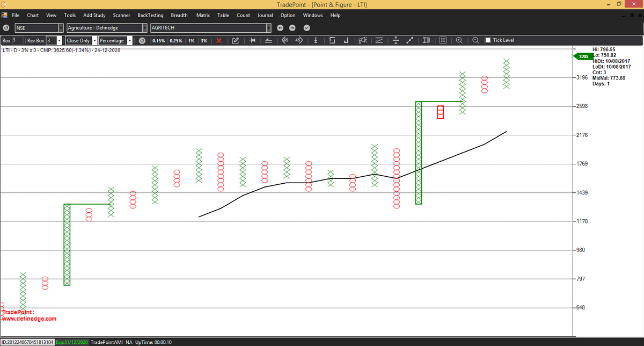This screenshot has height=346, width=644.
Task: Go to next symbol with the right arrow
Action: click(292, 28)
